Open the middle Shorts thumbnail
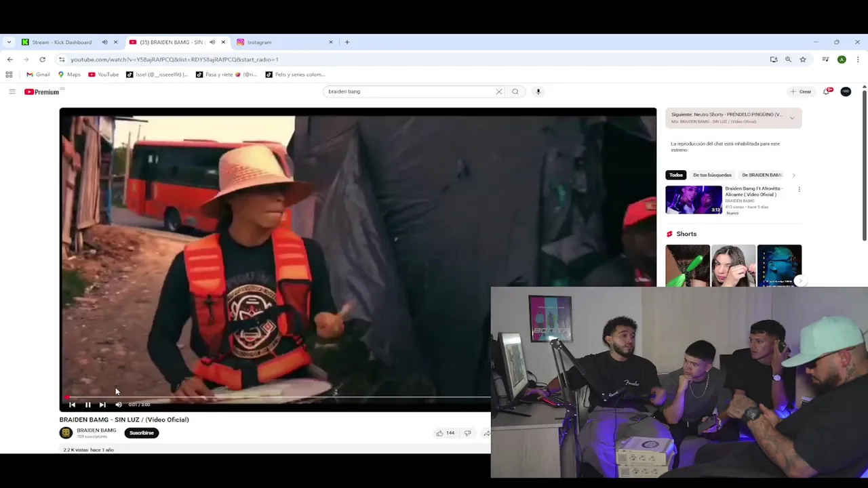This screenshot has height=488, width=868. (x=733, y=265)
